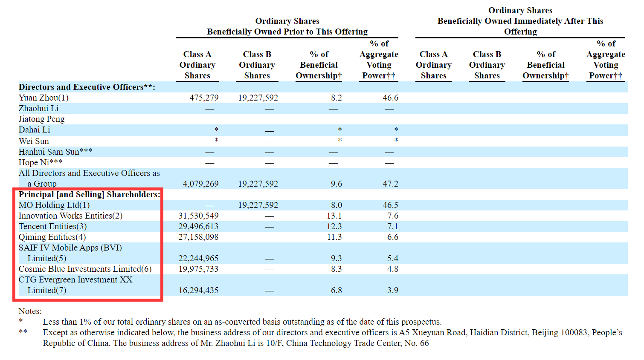Screen dimensions: 644x360
Task: Click the name Wei Sun
Action: 34,141
